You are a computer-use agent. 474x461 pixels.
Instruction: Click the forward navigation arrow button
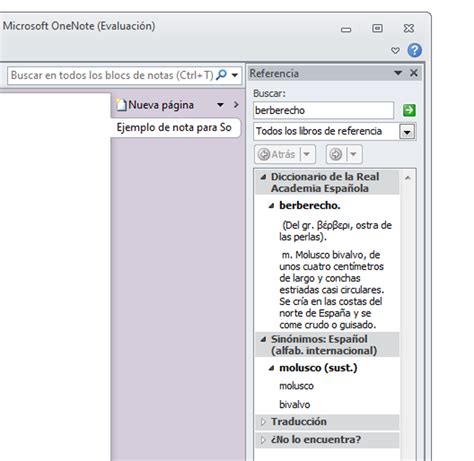(x=336, y=154)
